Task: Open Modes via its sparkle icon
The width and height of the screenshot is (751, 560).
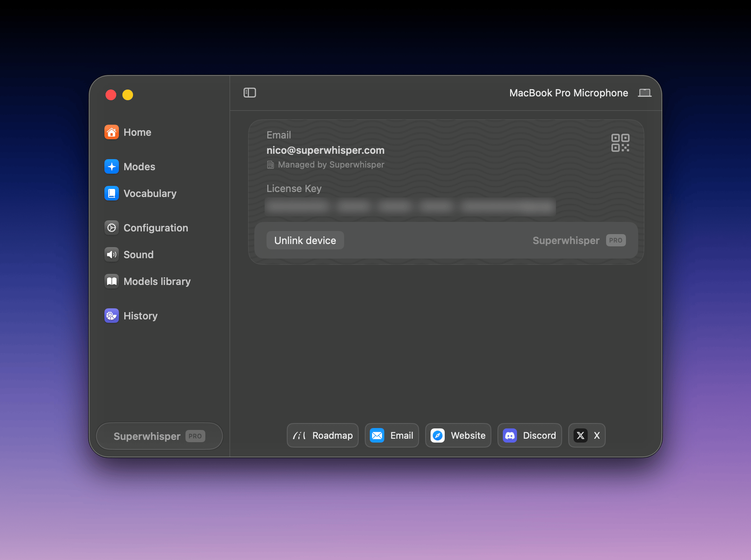Action: click(112, 167)
